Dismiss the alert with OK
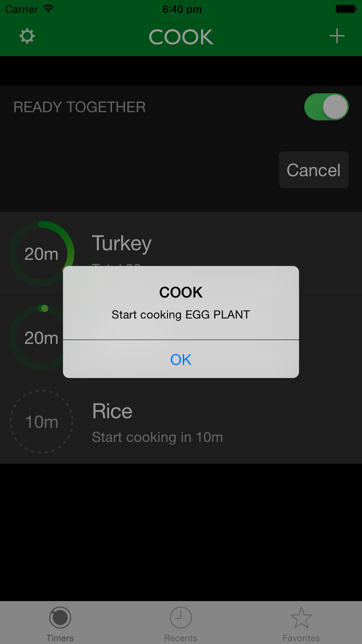 coord(181,359)
